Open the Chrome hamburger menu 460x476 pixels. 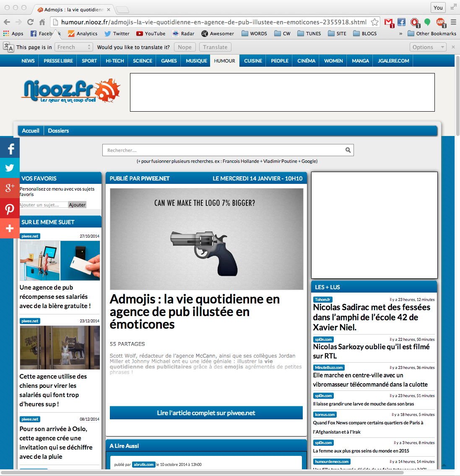(454, 22)
